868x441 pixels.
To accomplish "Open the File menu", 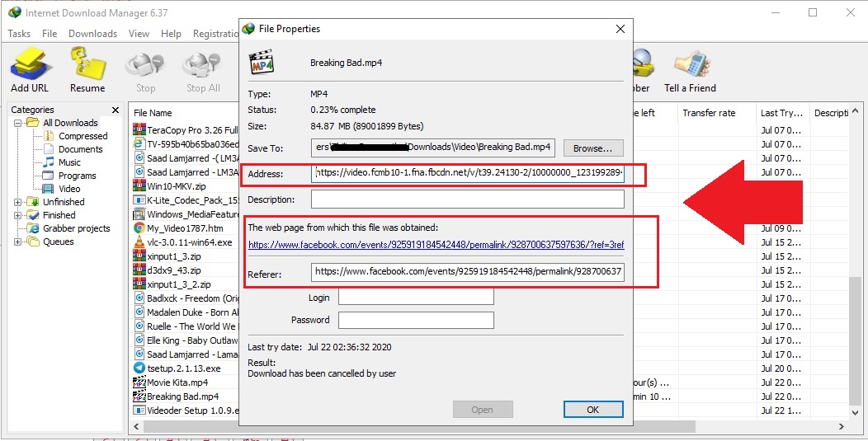I will pos(50,34).
